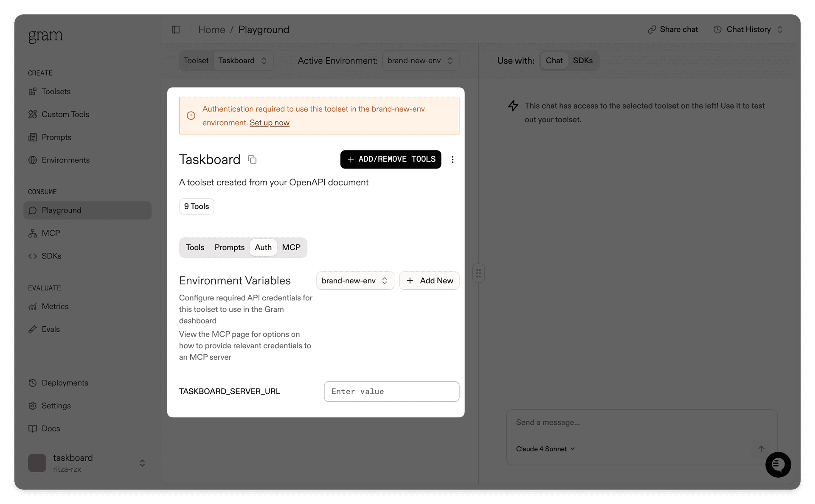Open the chat help bubble
This screenshot has width=815, height=504.
778,465
